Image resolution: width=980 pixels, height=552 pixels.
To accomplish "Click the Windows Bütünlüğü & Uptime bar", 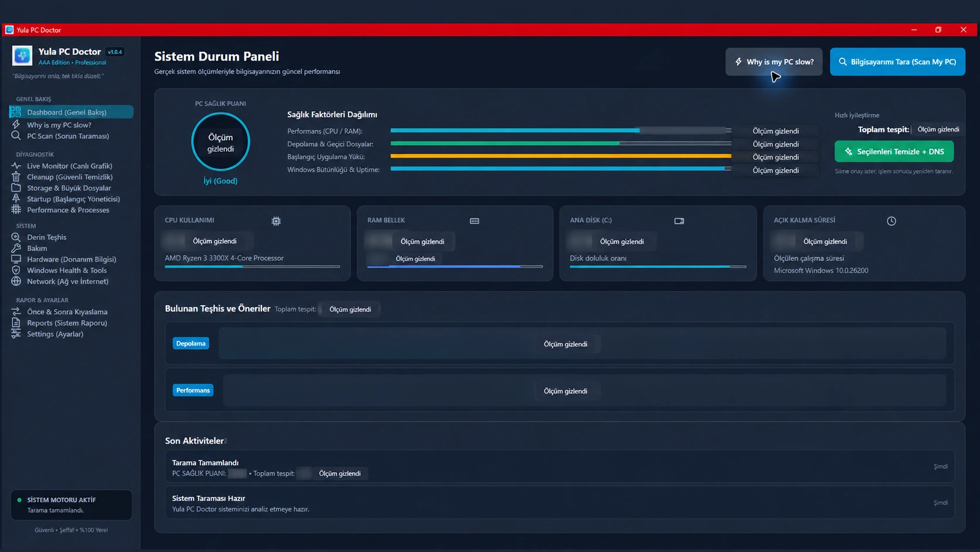I will coord(561,169).
